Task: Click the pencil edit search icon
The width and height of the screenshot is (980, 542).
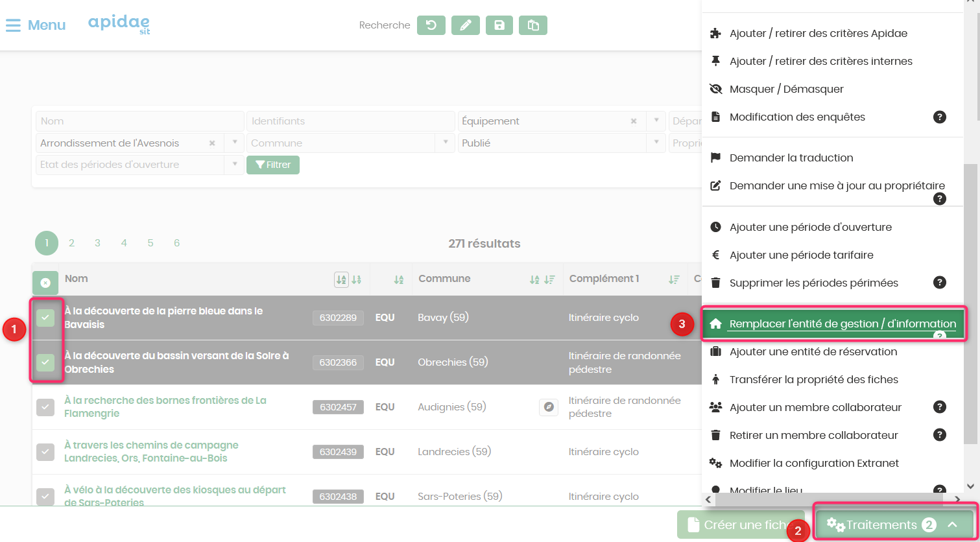Action: click(465, 25)
